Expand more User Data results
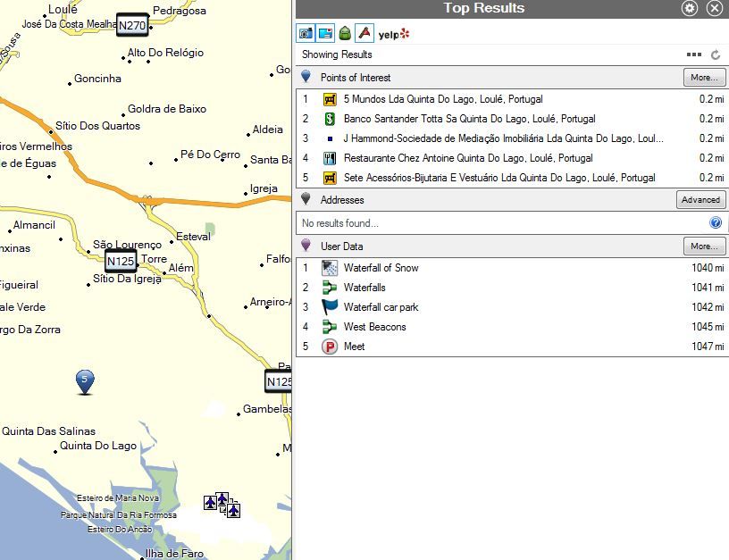Image resolution: width=729 pixels, height=560 pixels. coord(703,247)
